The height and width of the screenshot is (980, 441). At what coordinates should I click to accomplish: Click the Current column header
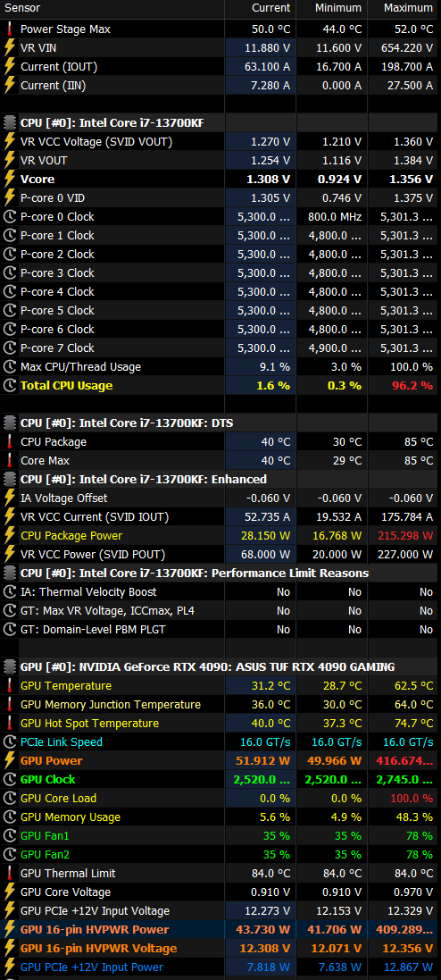tap(261, 8)
